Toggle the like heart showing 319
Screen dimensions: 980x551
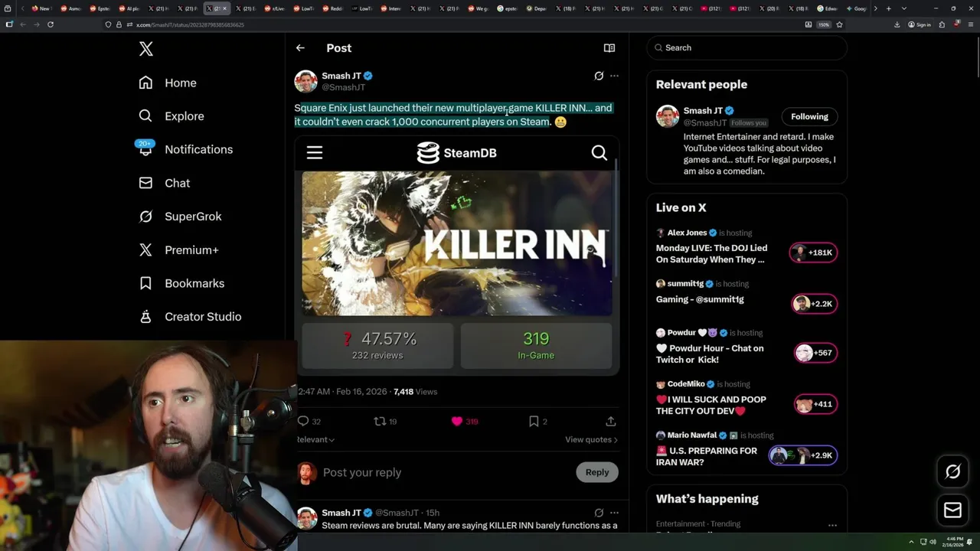[464, 422]
